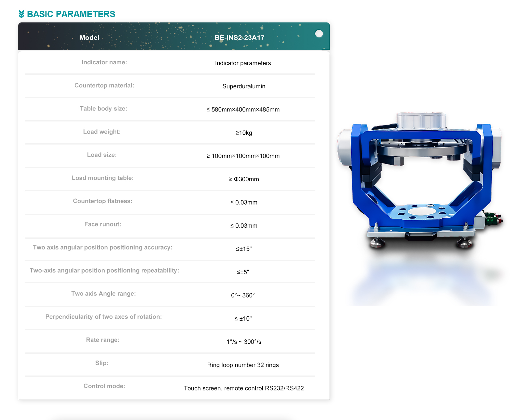Select the Model column header

89,38
